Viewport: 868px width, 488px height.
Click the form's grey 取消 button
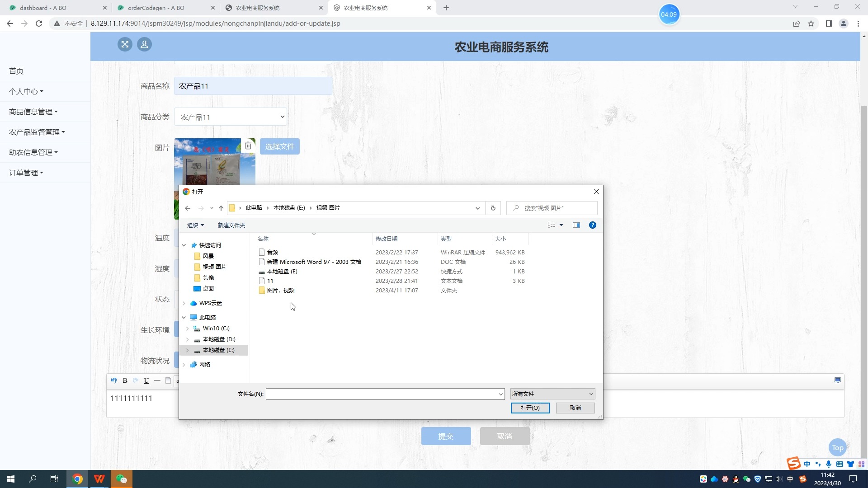click(x=505, y=436)
